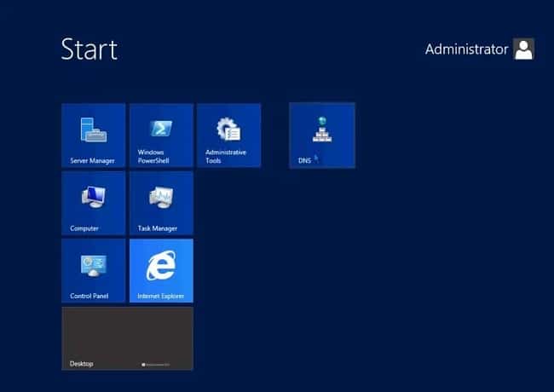This screenshot has width=554, height=392.
Task: Open the DNS tile
Action: click(322, 135)
